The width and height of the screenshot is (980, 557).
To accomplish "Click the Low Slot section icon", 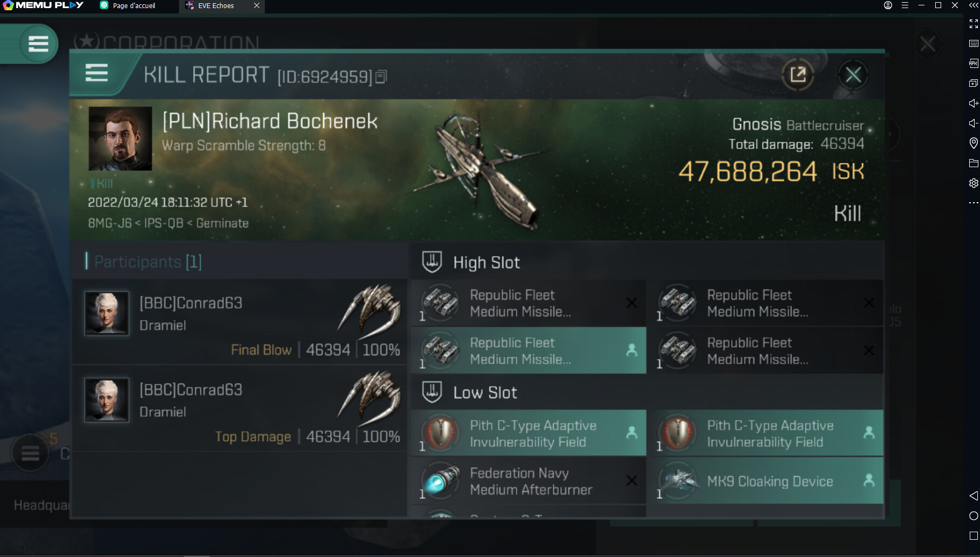I will click(431, 392).
